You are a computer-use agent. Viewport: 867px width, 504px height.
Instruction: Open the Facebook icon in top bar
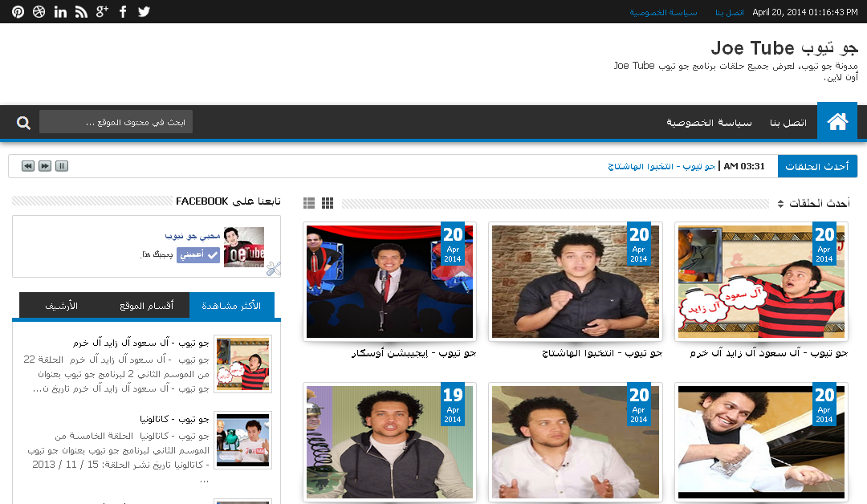point(123,11)
